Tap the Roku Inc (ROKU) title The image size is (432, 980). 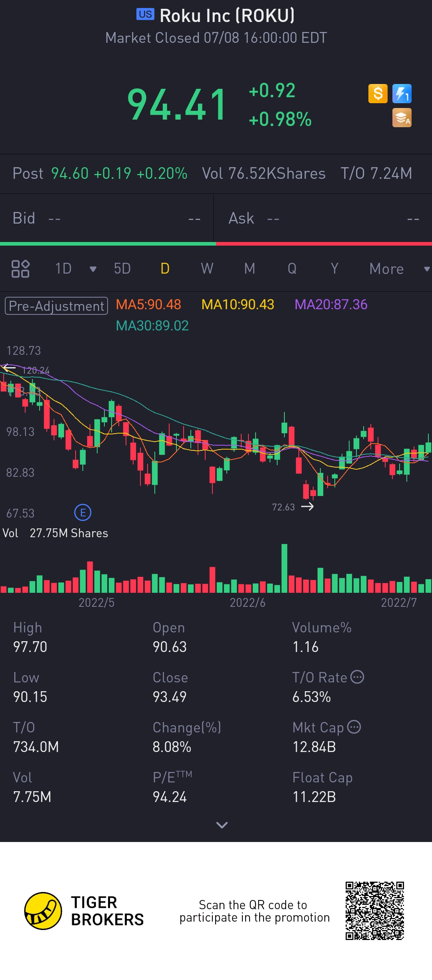tap(227, 16)
